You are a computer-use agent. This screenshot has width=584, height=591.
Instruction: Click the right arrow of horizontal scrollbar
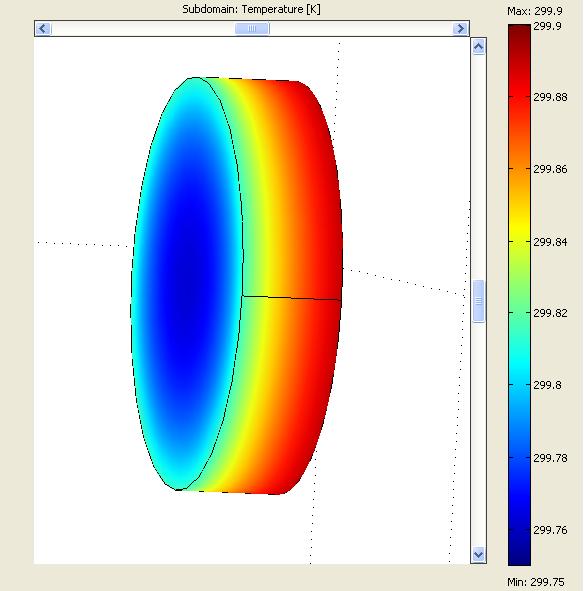pyautogui.click(x=460, y=29)
